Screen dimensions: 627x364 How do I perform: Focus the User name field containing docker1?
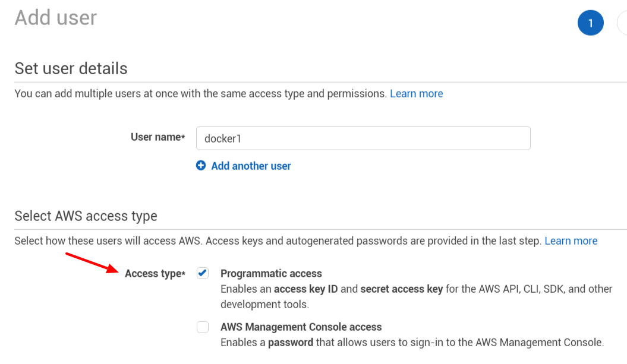363,138
